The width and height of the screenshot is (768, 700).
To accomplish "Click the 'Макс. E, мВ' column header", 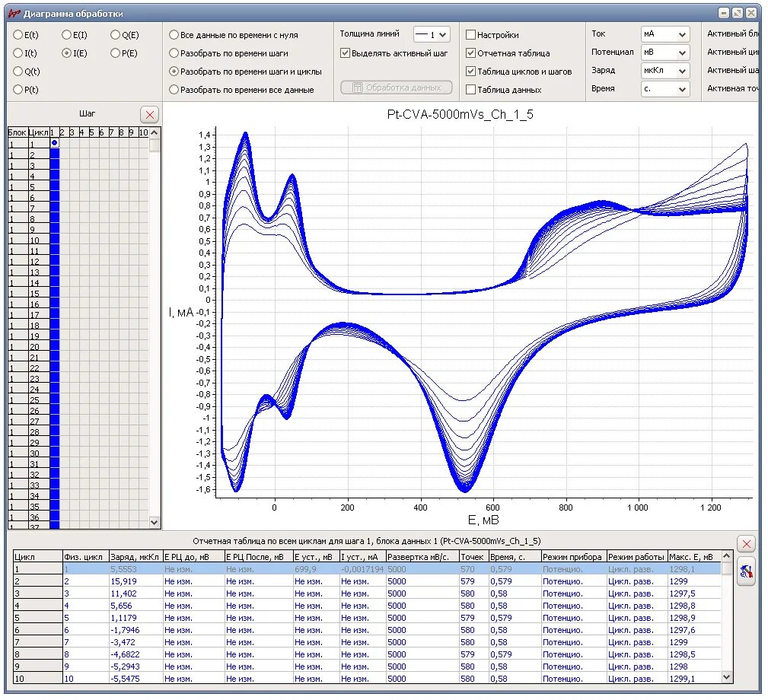I will point(694,557).
